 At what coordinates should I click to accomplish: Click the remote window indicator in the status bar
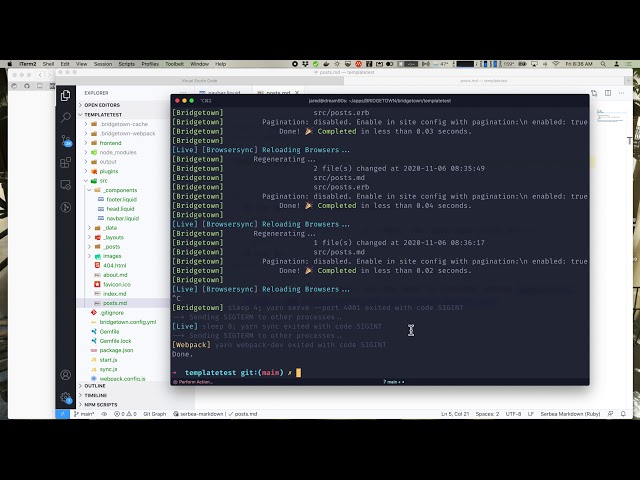coord(62,414)
